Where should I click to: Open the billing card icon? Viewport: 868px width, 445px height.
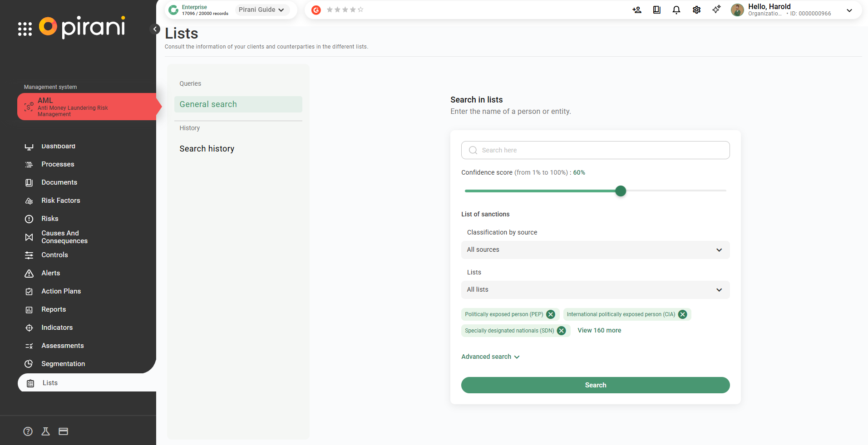[x=64, y=431]
